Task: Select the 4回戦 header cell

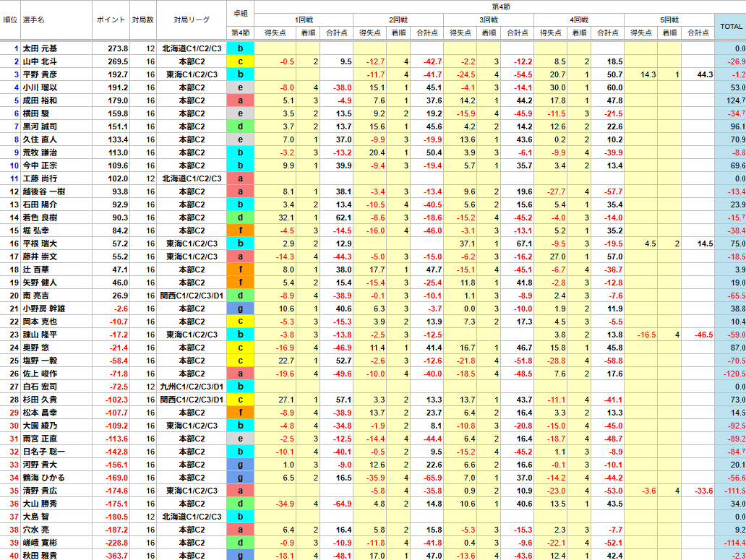Action: click(579, 20)
